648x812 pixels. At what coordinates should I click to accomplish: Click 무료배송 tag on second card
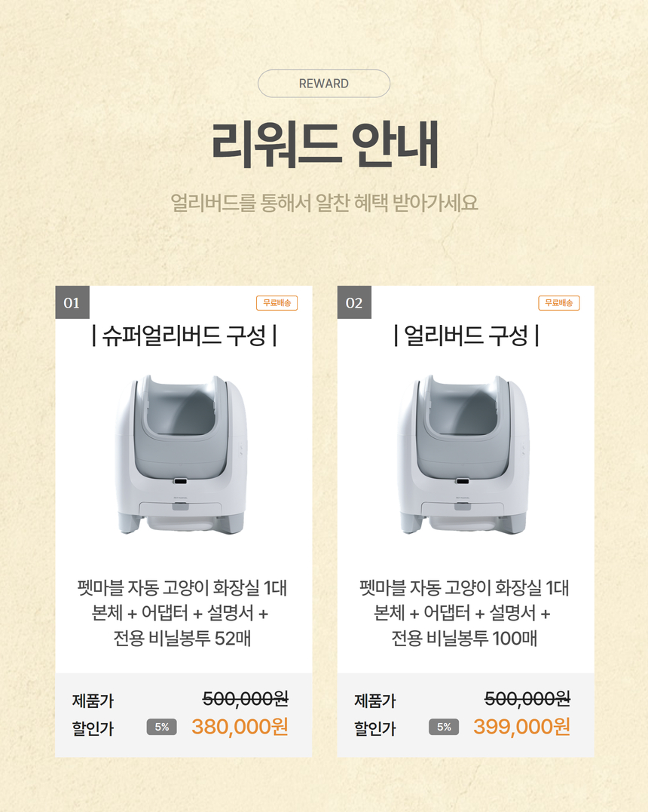coord(559,303)
